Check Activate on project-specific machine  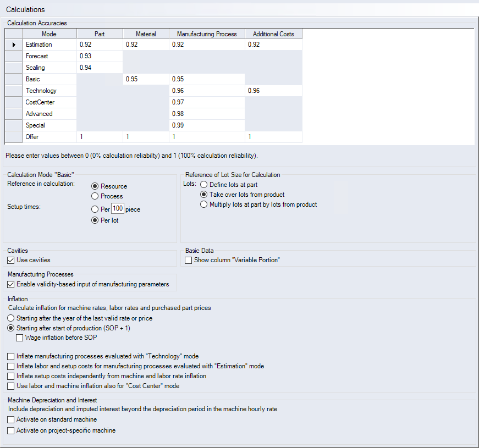(x=11, y=430)
